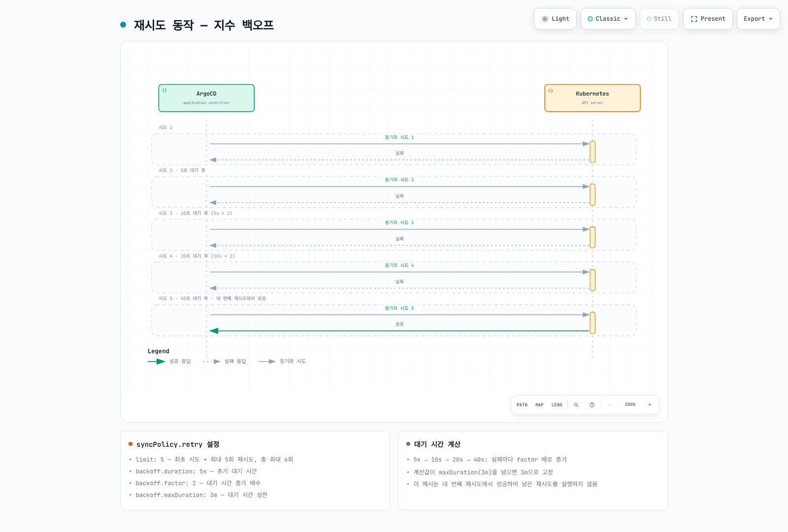Screen dimensions: 788x532
Task: Click the '실패 응답' legend entry
Action: [225, 362]
